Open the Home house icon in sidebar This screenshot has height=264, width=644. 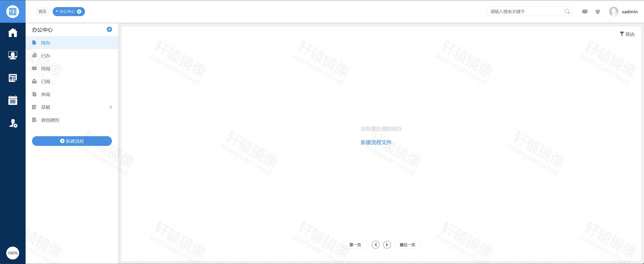[13, 32]
